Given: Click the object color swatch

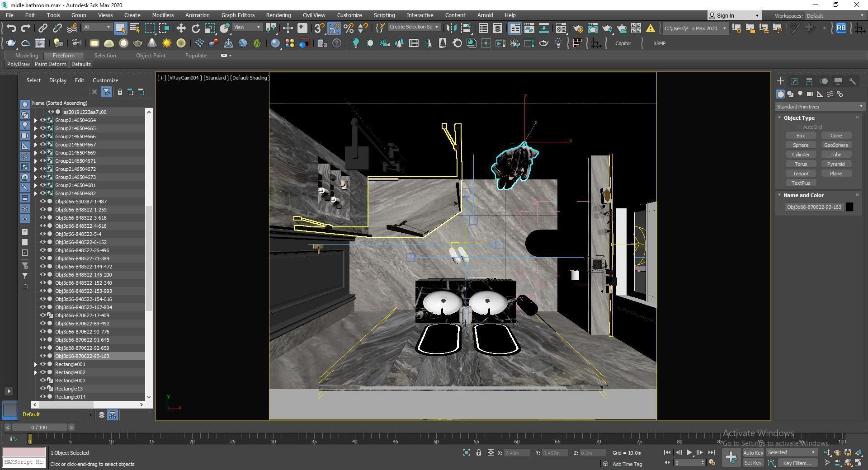Looking at the screenshot, I should pyautogui.click(x=849, y=207).
